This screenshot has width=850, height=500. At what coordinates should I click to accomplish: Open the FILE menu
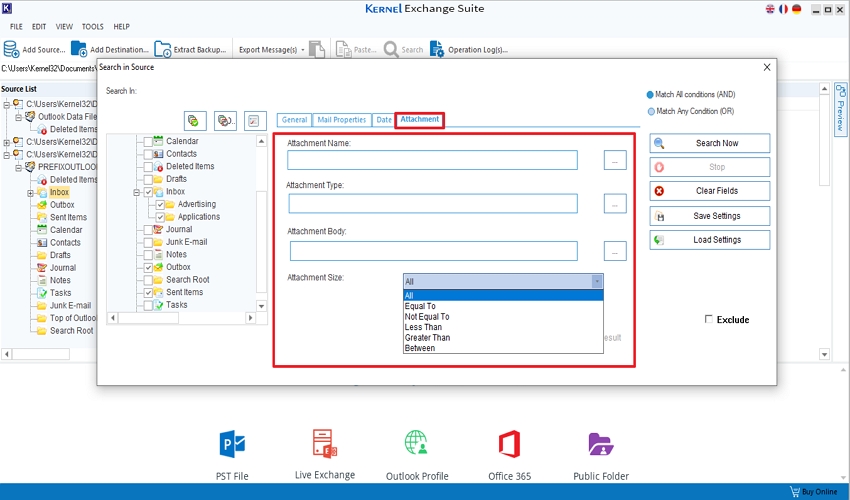(x=16, y=27)
